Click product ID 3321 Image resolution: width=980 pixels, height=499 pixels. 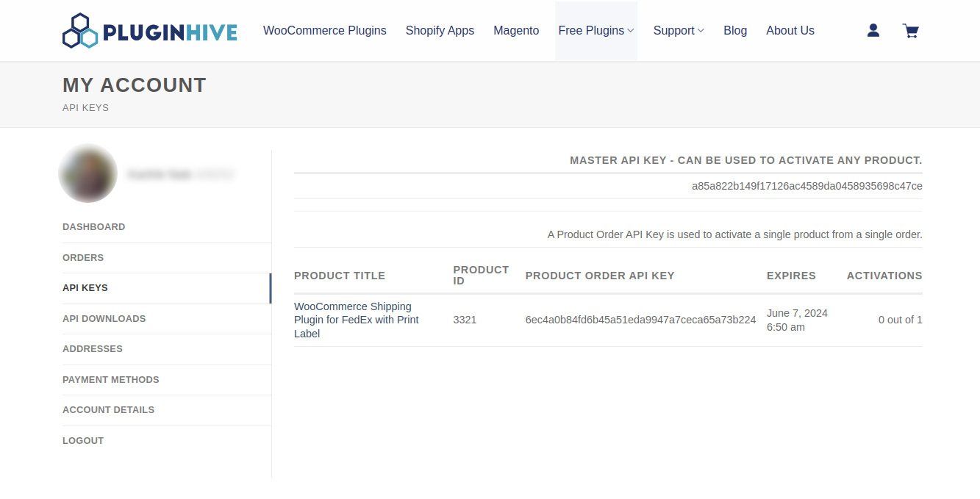tap(465, 320)
